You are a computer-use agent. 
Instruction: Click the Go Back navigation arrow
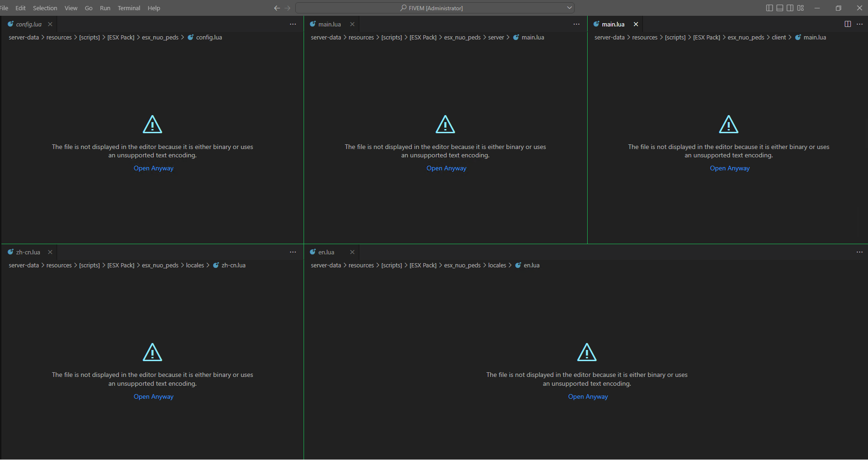click(x=277, y=8)
